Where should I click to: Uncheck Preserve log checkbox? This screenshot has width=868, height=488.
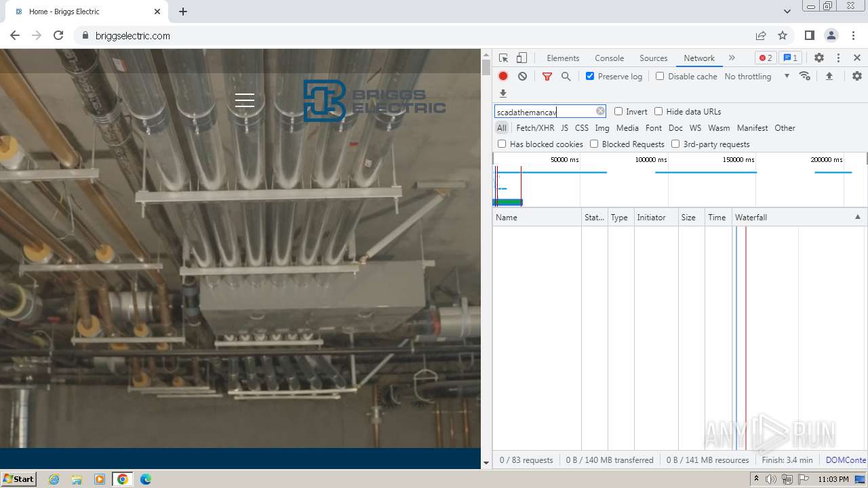point(590,76)
